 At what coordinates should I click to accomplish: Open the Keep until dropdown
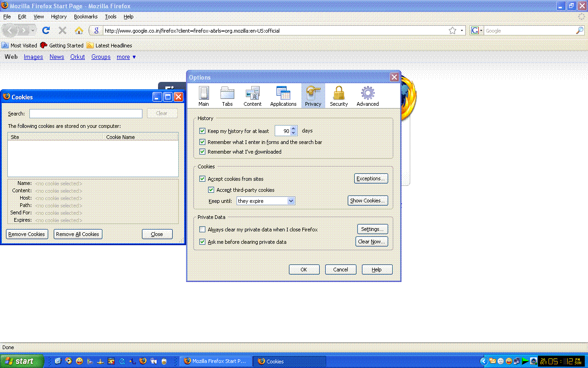point(266,201)
